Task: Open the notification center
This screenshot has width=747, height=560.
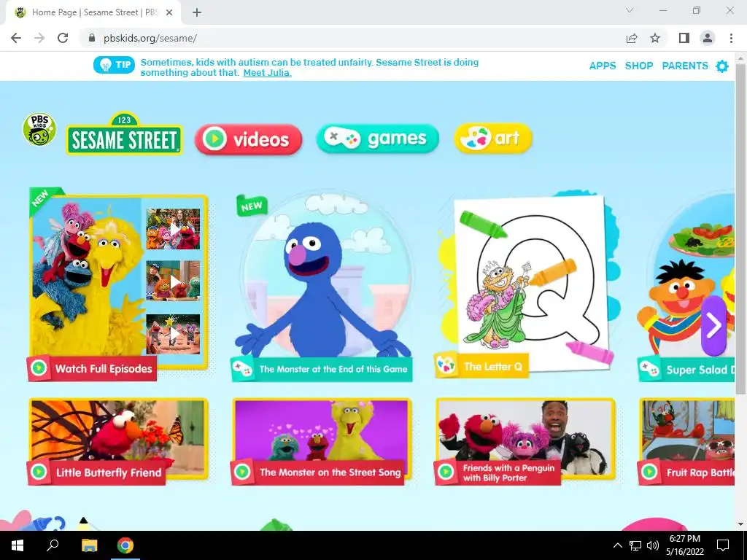Action: 723,545
